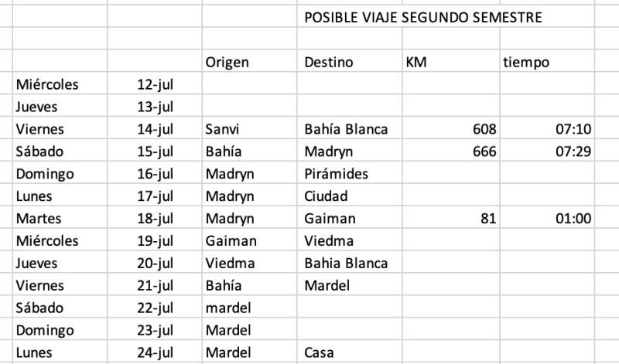This screenshot has height=364, width=619.
Task: Click the KM column header cell
Action: click(451, 62)
